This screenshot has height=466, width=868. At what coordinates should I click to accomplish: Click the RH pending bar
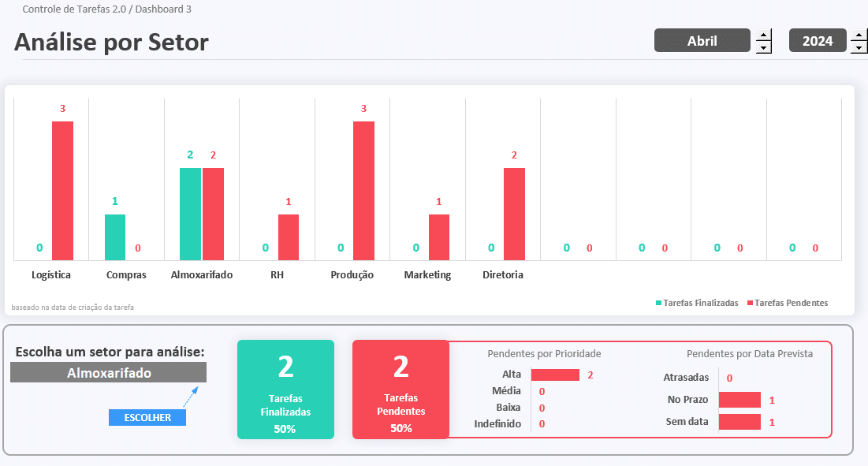[x=289, y=237]
